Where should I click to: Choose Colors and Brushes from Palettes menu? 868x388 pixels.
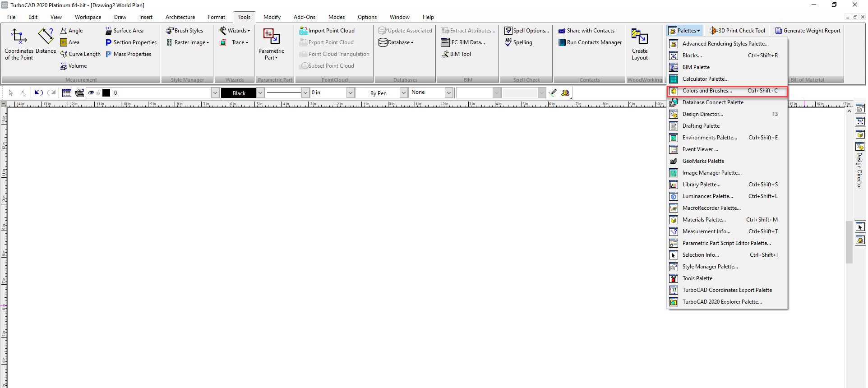727,91
